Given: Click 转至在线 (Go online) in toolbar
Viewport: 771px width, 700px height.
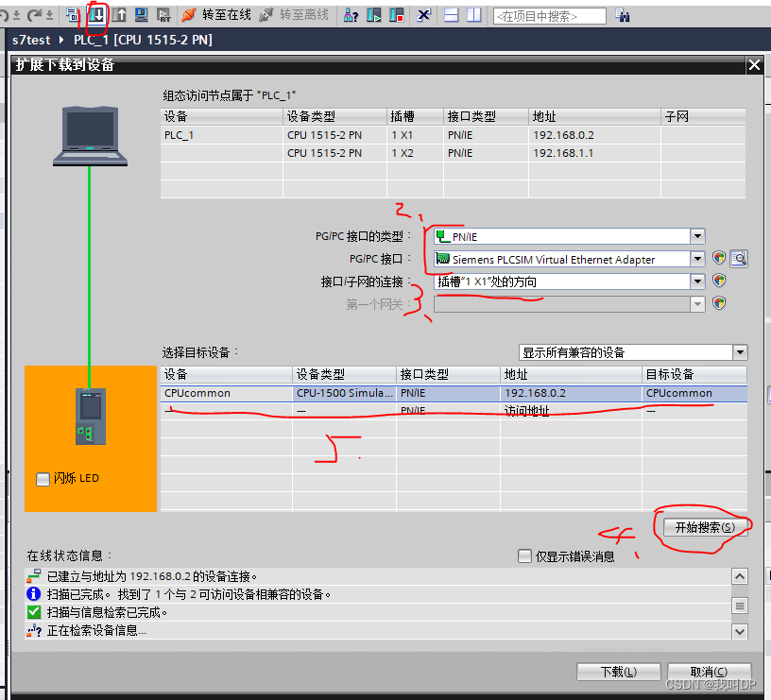Looking at the screenshot, I should pyautogui.click(x=216, y=15).
